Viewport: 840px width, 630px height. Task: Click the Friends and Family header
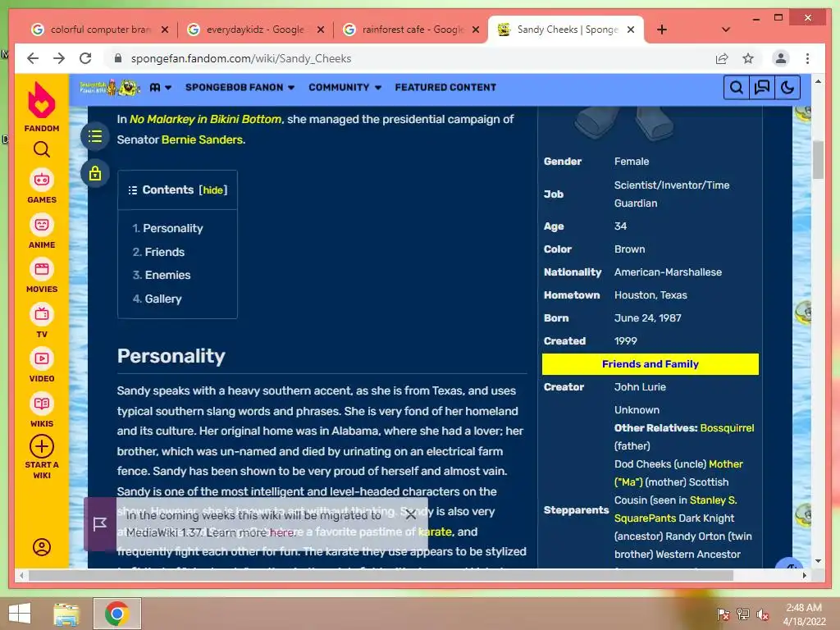[650, 364]
